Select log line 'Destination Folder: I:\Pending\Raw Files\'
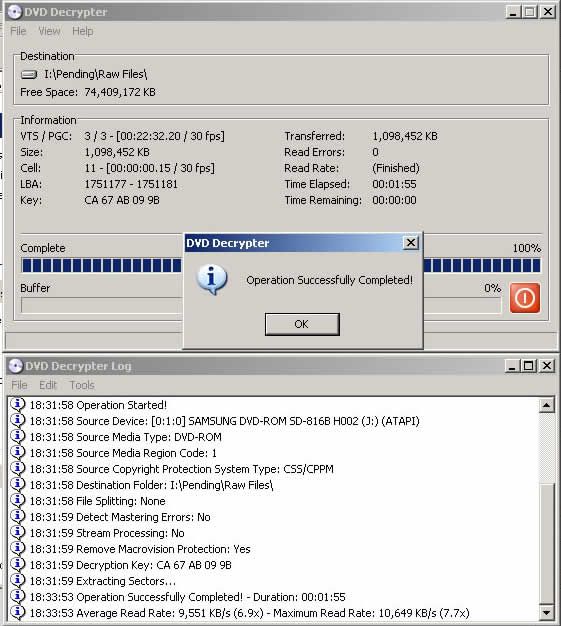The height and width of the screenshot is (626, 561). coord(151,485)
